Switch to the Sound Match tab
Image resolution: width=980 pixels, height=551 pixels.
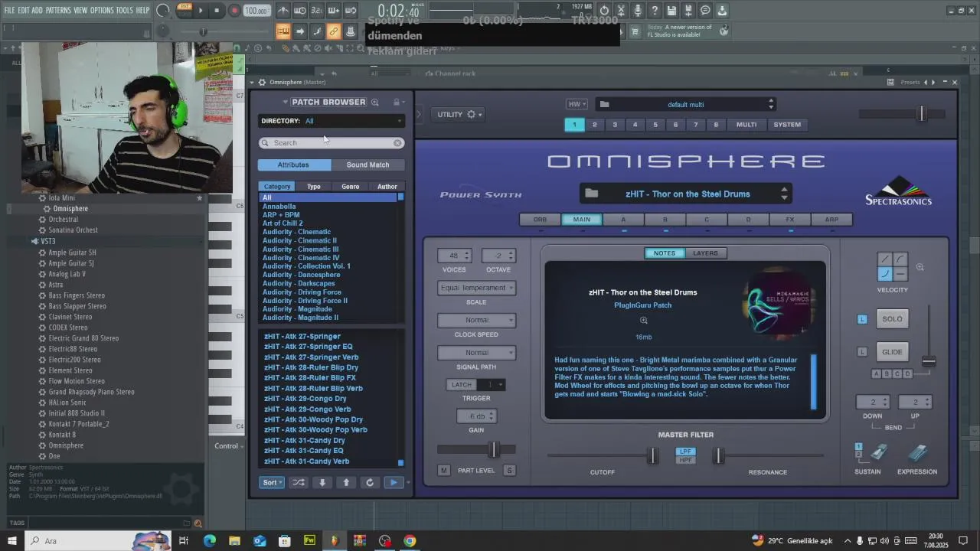click(368, 165)
